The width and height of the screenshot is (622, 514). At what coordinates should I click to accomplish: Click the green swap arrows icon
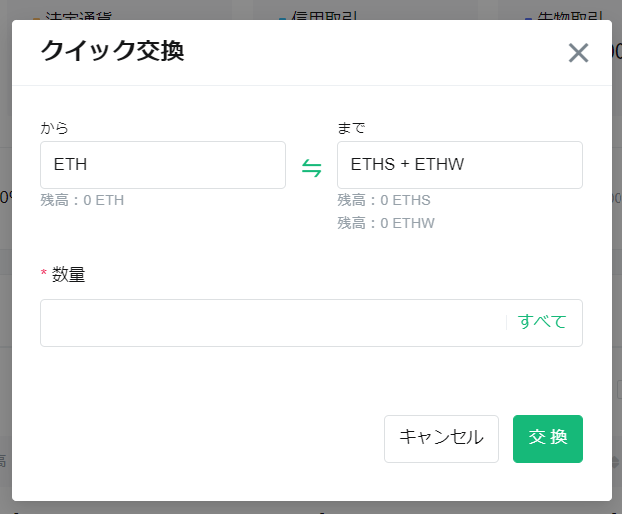click(312, 168)
